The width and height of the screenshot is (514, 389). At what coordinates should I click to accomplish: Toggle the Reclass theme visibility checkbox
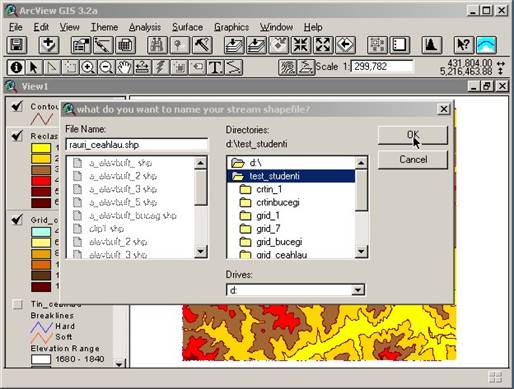(x=17, y=136)
